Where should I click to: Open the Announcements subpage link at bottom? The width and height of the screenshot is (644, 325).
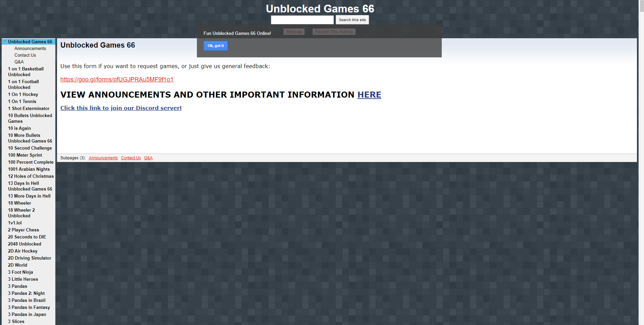103,158
